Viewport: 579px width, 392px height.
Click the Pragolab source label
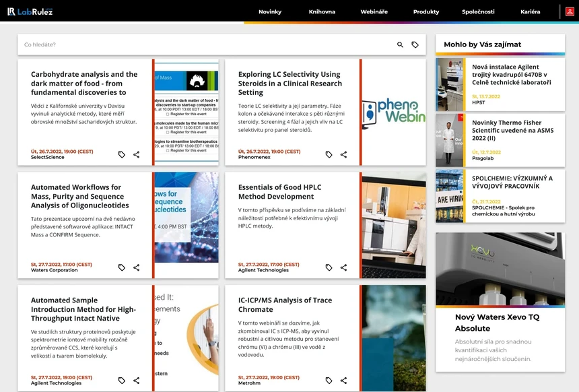pos(483,158)
